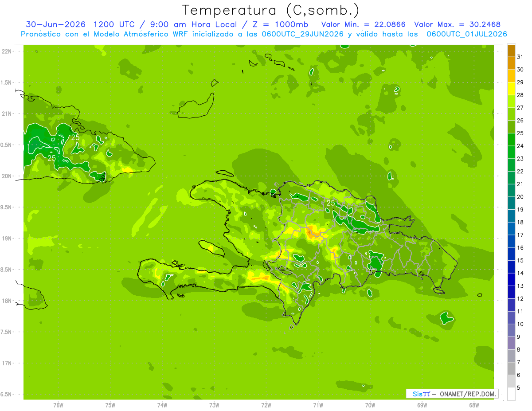Click the '25' contour label over Dominican Republic
This screenshot has width=532, height=411.
click(330, 203)
